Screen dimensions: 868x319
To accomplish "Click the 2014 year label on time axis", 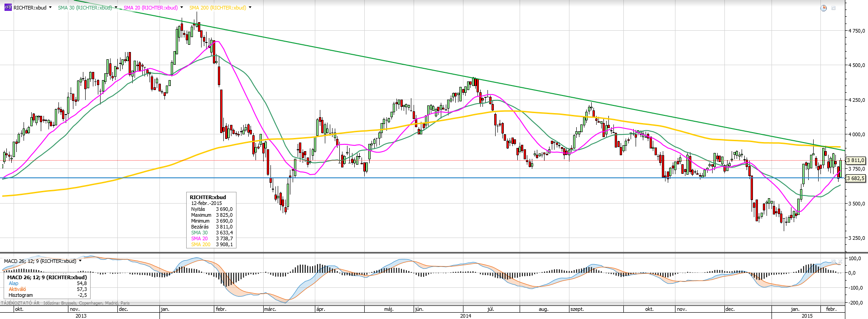I will 466,316.
